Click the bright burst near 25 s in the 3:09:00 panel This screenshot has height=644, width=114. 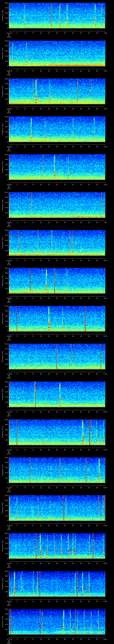click(x=49, y=318)
